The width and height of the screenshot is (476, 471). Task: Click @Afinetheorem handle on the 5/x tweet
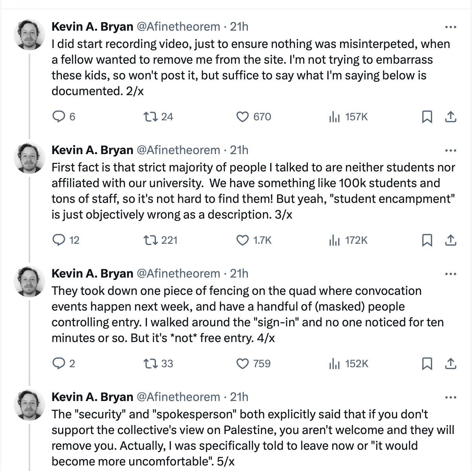pyautogui.click(x=178, y=397)
